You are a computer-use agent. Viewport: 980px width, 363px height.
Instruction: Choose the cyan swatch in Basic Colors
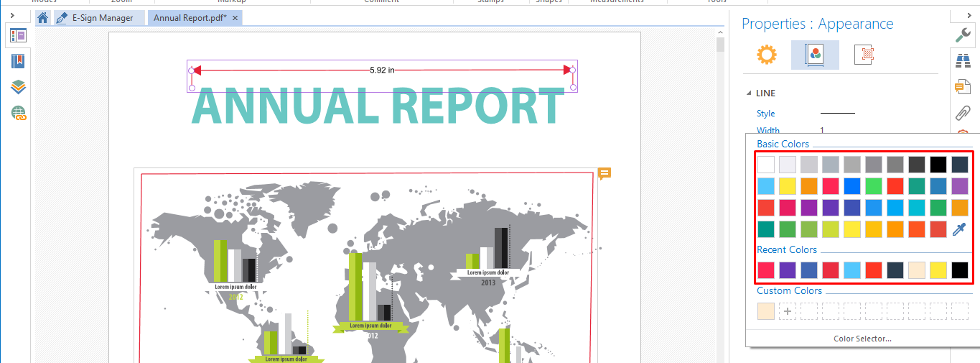(917, 208)
